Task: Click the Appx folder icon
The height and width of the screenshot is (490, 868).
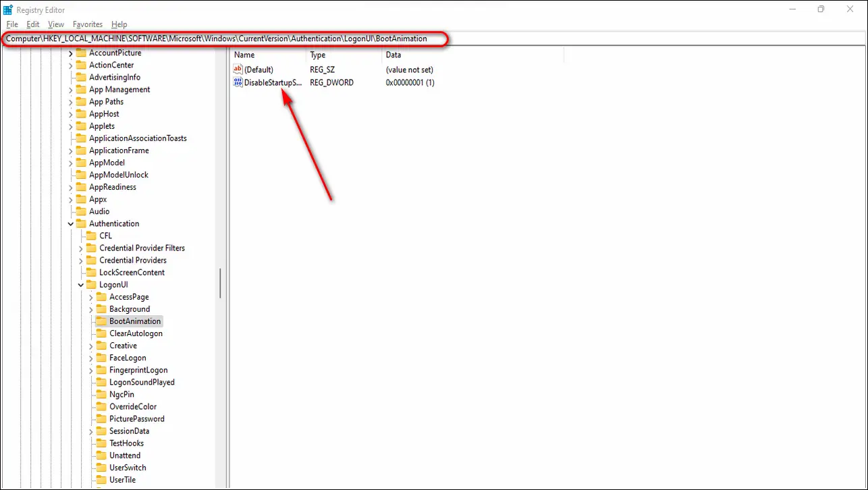Action: click(81, 199)
